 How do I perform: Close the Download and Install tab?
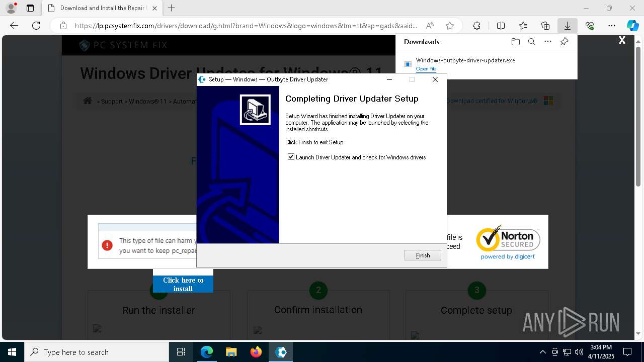(x=154, y=8)
